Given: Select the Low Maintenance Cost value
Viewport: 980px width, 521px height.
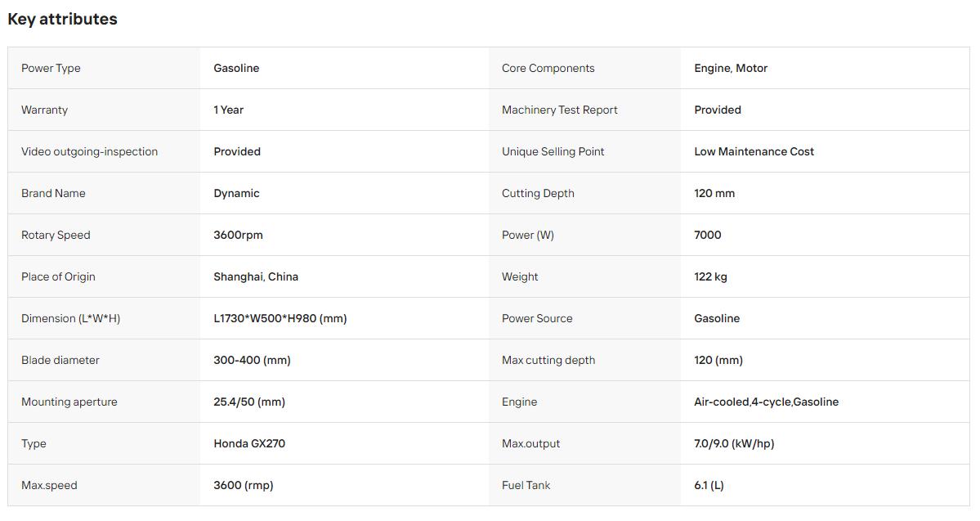Looking at the screenshot, I should tap(754, 151).
